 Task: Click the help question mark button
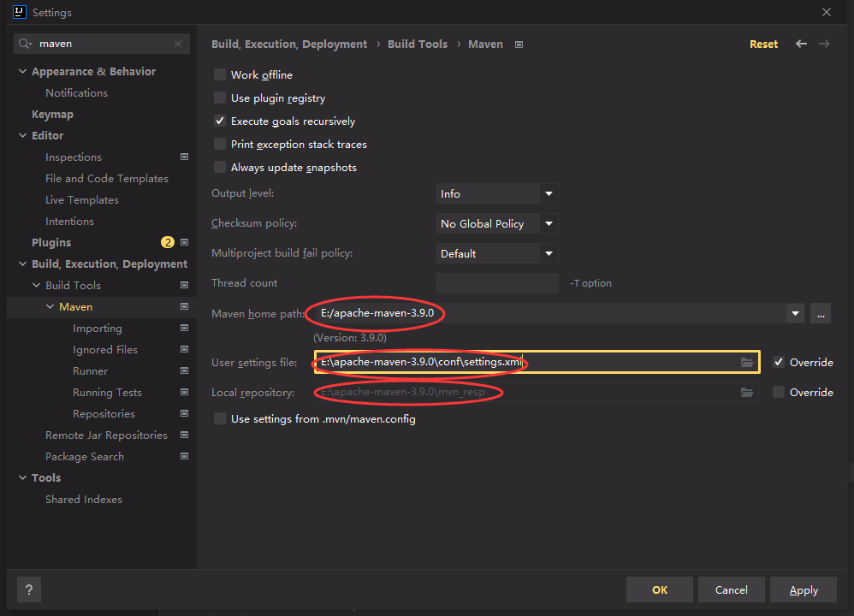tap(29, 589)
